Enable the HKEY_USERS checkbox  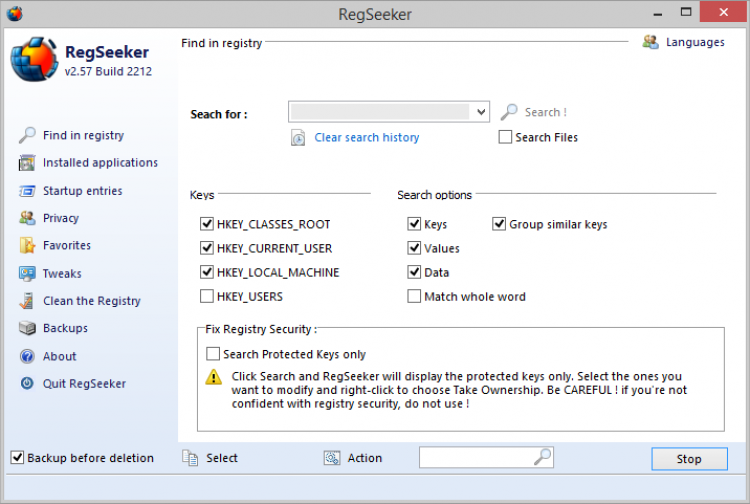click(x=207, y=296)
